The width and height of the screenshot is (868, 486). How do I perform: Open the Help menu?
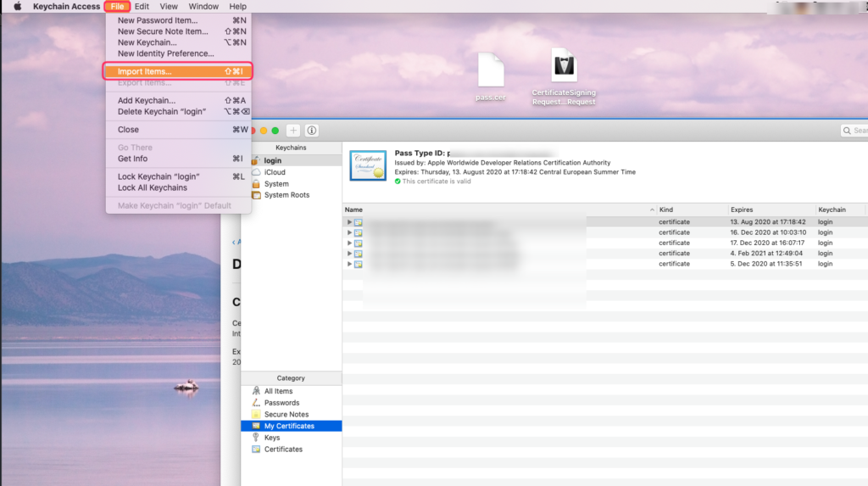pos(237,6)
